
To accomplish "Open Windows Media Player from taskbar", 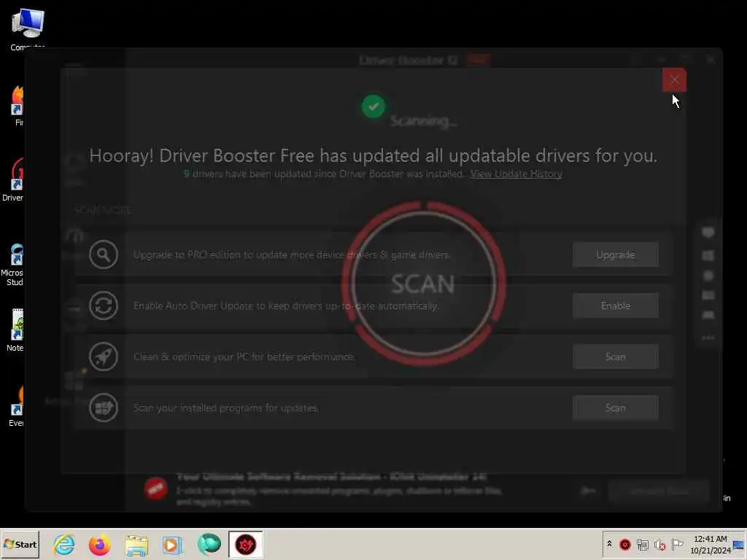I will (172, 545).
